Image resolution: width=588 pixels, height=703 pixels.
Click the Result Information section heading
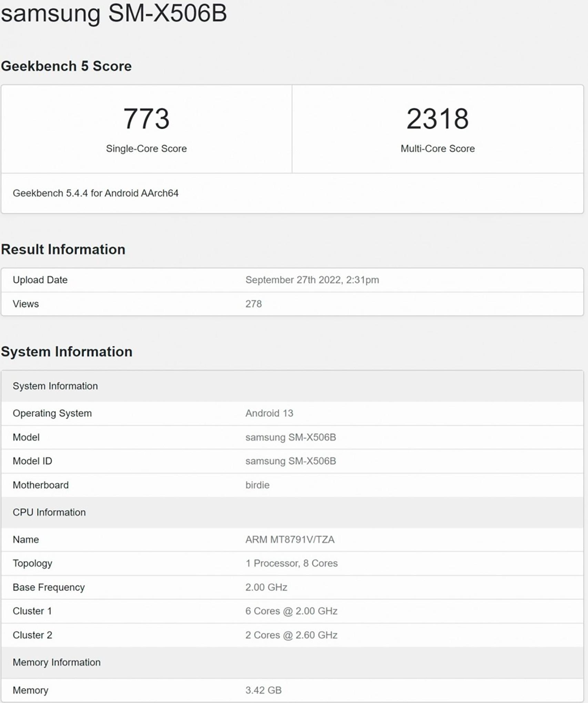(64, 249)
